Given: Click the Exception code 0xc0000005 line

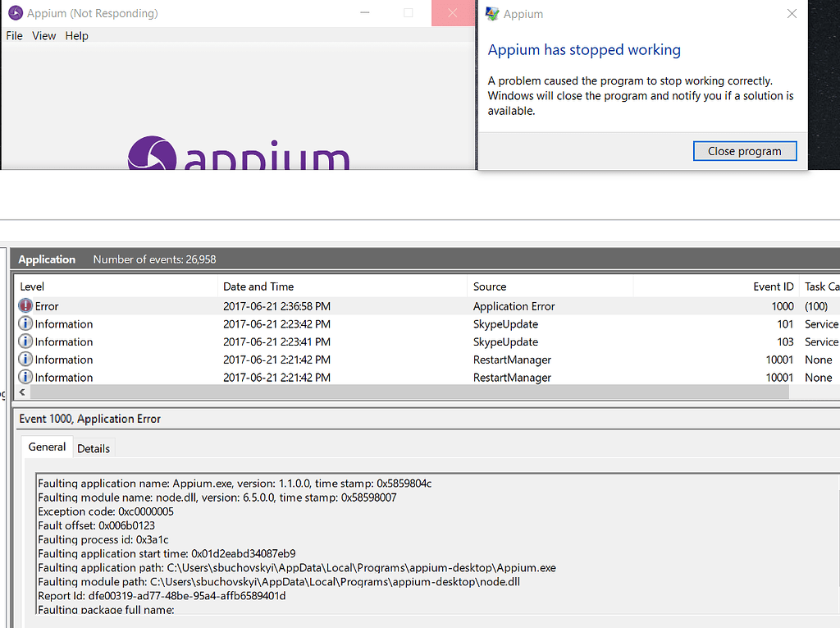Looking at the screenshot, I should (x=106, y=511).
